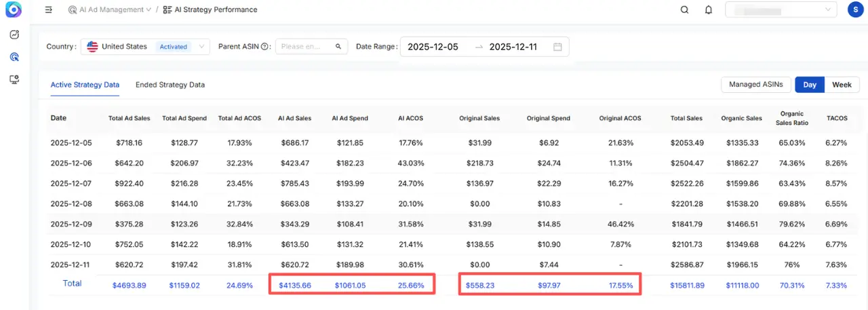868x310 pixels.
Task: Click the user avatar 'S'
Action: click(856, 9)
